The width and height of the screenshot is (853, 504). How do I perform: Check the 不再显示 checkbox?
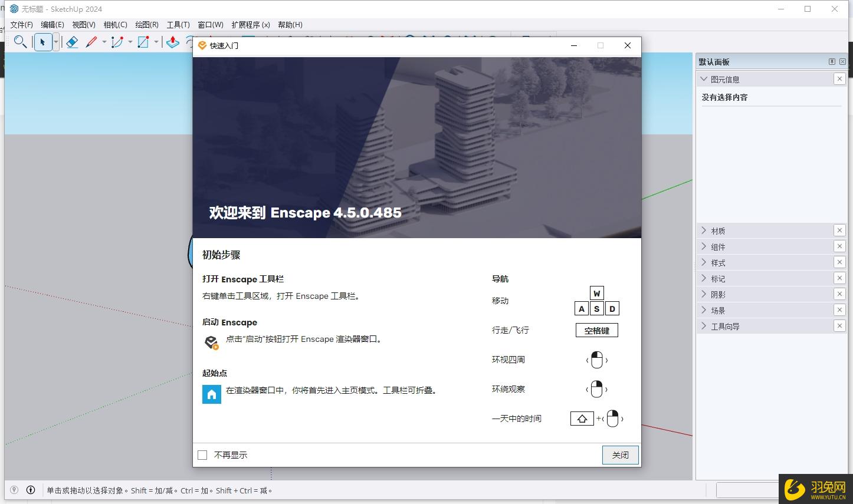tap(202, 455)
